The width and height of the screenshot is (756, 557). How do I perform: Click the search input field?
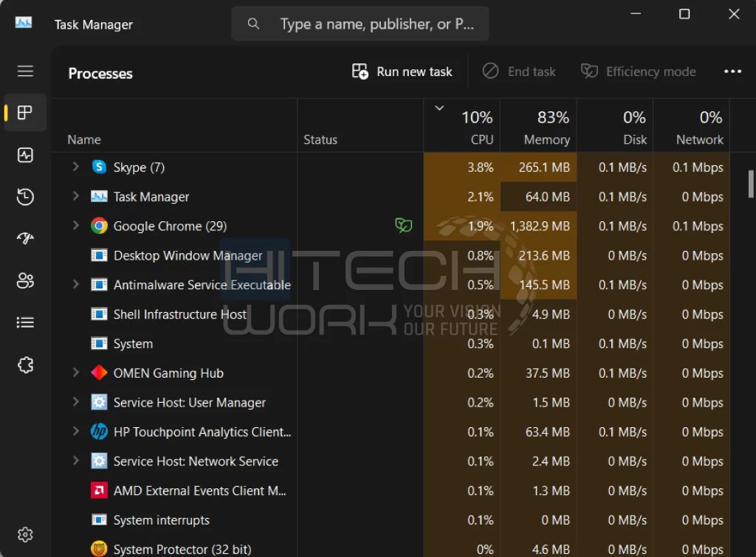360,24
